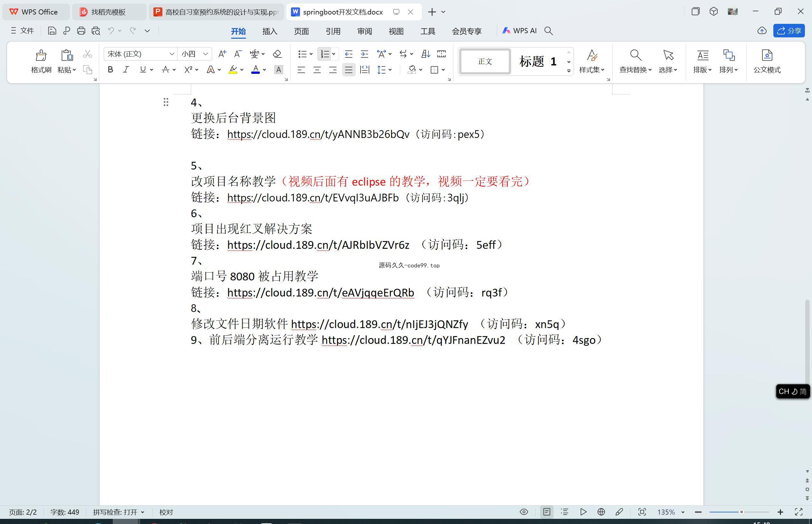Toggle Outline view in status bar
The width and height of the screenshot is (812, 524).
(565, 512)
